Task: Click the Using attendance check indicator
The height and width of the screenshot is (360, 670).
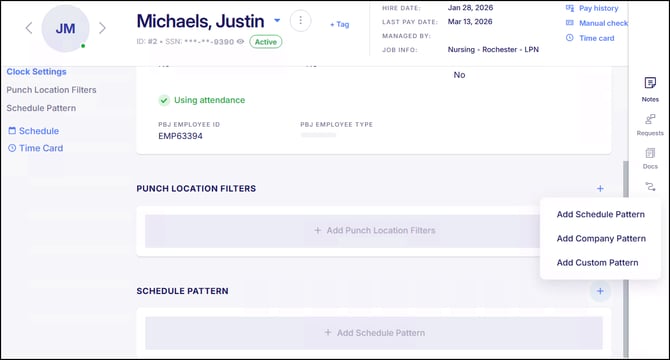Action: pyautogui.click(x=164, y=100)
